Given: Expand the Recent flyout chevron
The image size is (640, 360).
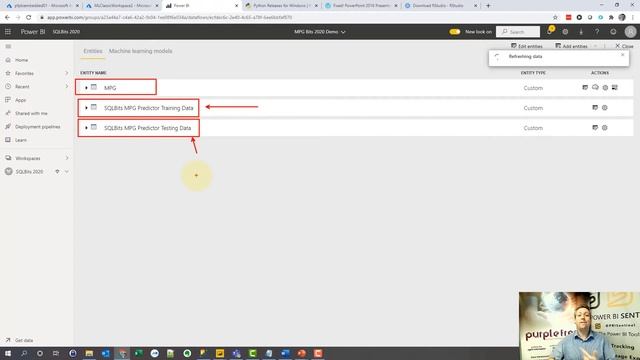Looking at the screenshot, I should pos(67,87).
